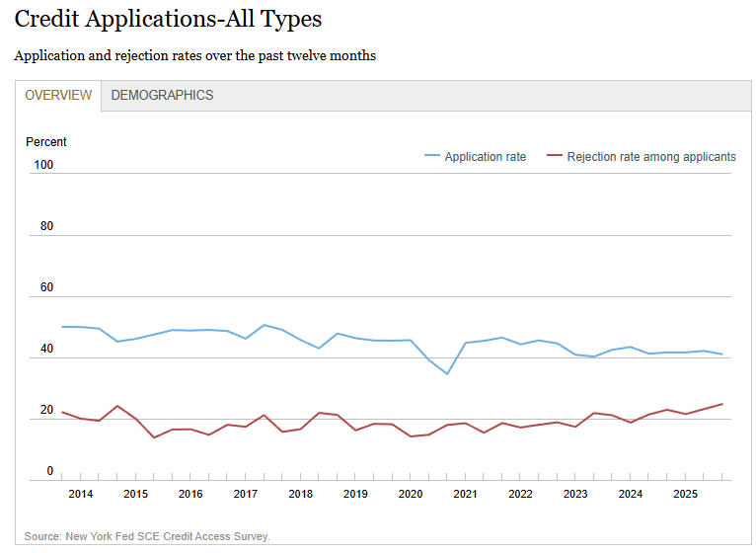Click the Credit Applications-All Types heading

[168, 19]
